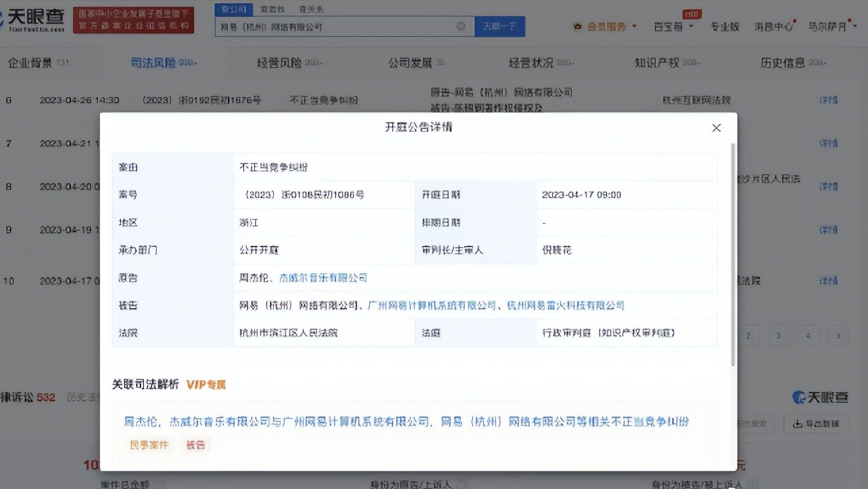Screen dimensions: 868x489
Task: Open the 杭州网易雷火科技有限公司 link
Action: tap(565, 305)
